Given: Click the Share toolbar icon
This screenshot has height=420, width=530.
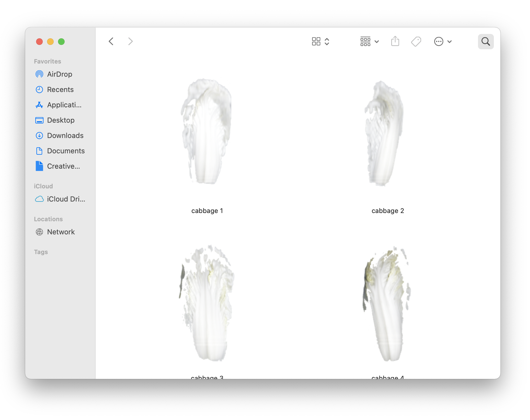Looking at the screenshot, I should pos(395,41).
